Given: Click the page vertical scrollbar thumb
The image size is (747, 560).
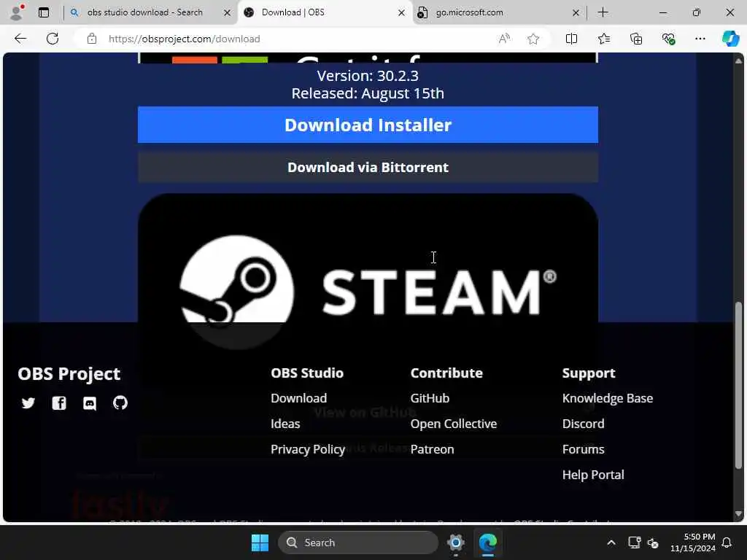Looking at the screenshot, I should pyautogui.click(x=739, y=386).
